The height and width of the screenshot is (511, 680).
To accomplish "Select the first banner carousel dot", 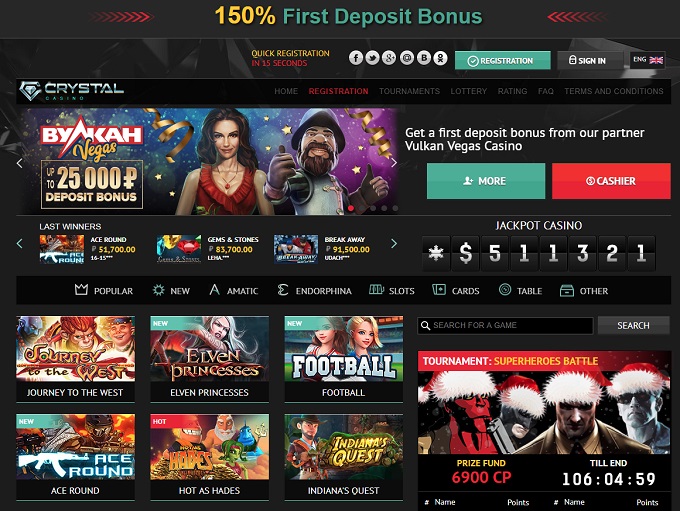I will tap(351, 208).
